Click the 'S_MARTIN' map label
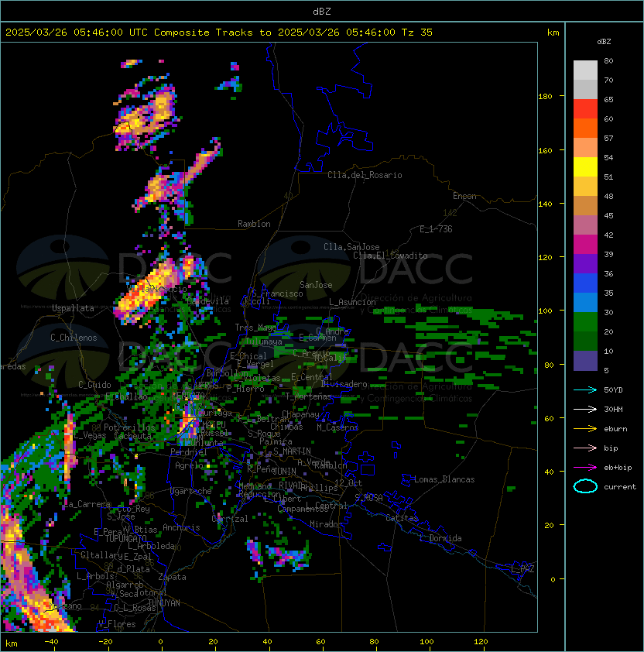This screenshot has width=644, height=652. [x=292, y=451]
